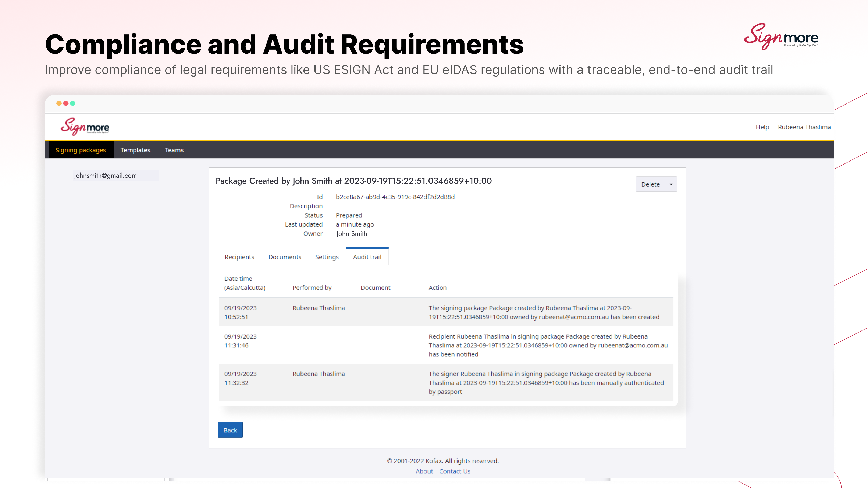868x488 pixels.
Task: Click the large Signmore logo in the top-right corner
Action: click(x=781, y=36)
